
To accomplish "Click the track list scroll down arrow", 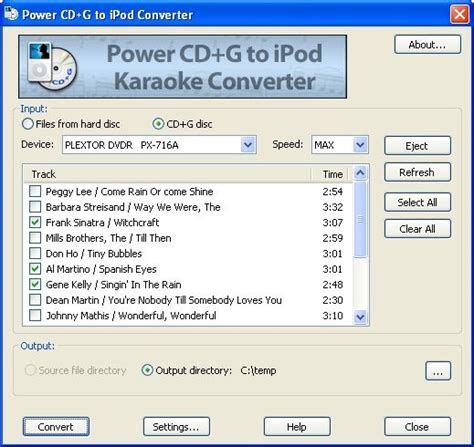I will pyautogui.click(x=360, y=316).
